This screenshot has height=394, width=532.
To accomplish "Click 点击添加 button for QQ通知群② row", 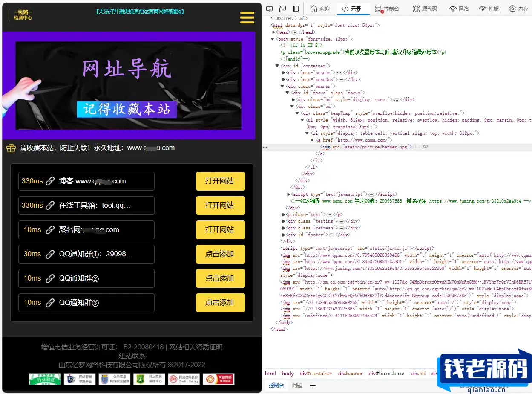I will coord(221,278).
